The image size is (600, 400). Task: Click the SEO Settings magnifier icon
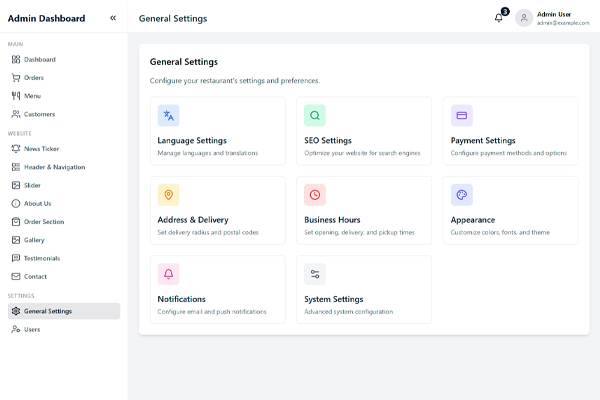pos(315,115)
